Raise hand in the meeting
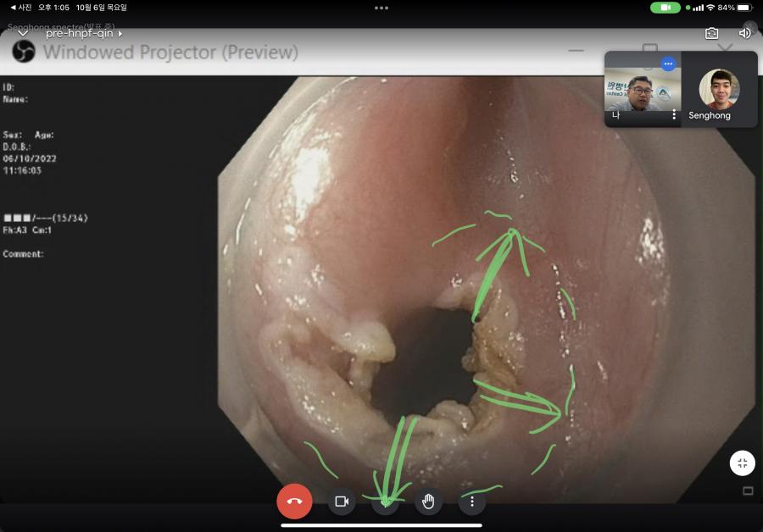 click(428, 501)
